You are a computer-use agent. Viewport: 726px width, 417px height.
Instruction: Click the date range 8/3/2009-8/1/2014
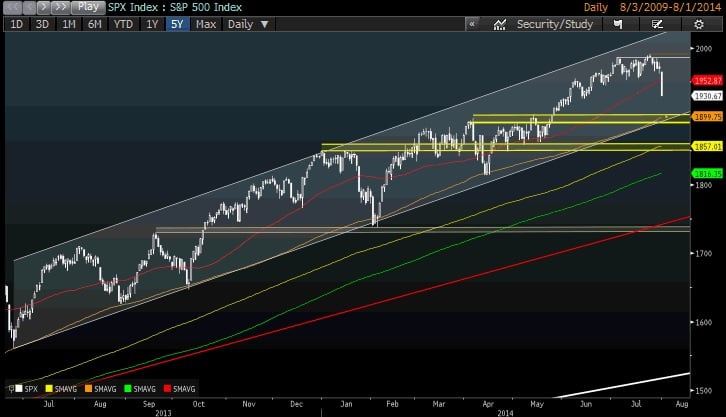(x=670, y=7)
